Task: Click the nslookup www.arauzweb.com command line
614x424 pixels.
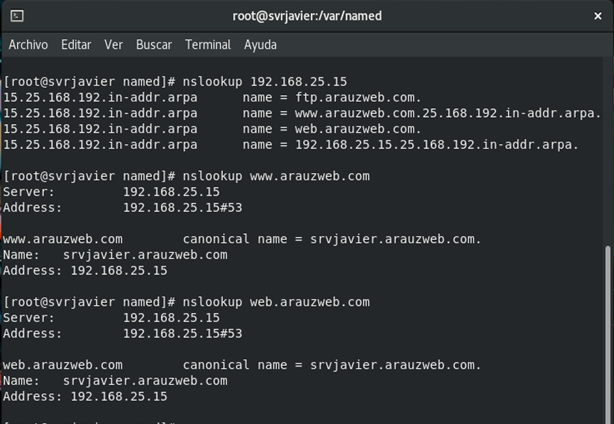Action: pos(186,176)
